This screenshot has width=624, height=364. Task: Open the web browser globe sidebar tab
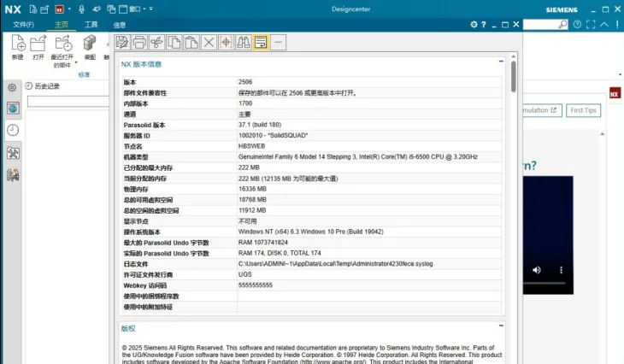click(13, 109)
